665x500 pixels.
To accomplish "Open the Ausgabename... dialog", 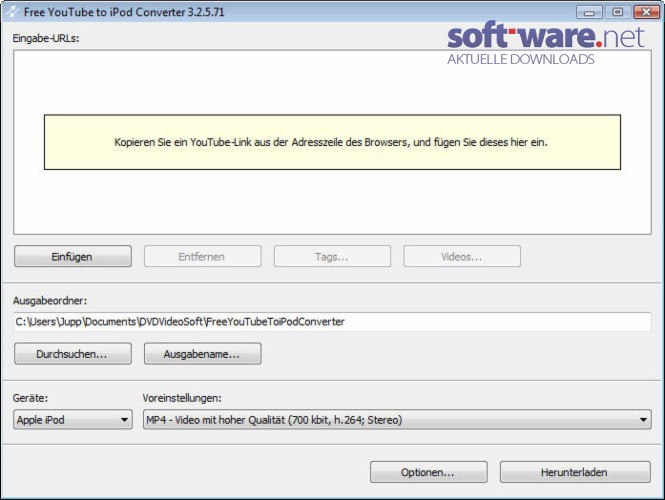I will click(203, 354).
